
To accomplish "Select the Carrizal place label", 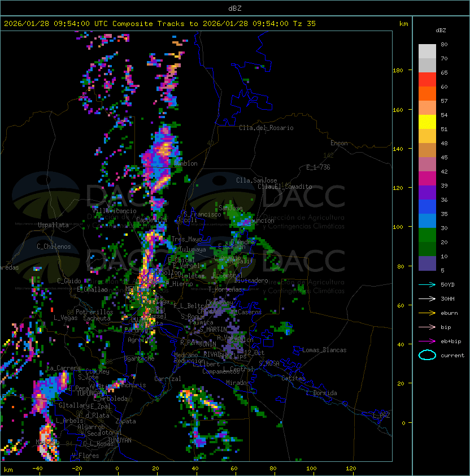I will (x=167, y=379).
